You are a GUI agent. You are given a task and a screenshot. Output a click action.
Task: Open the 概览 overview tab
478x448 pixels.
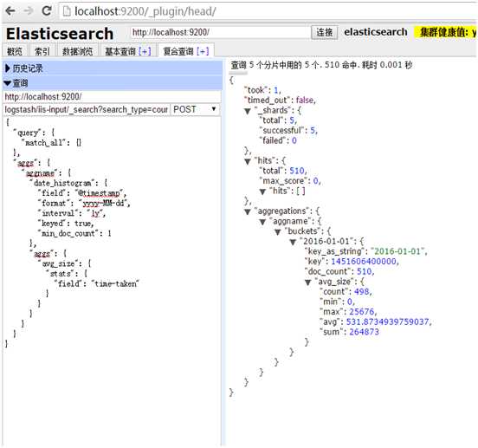pyautogui.click(x=15, y=51)
